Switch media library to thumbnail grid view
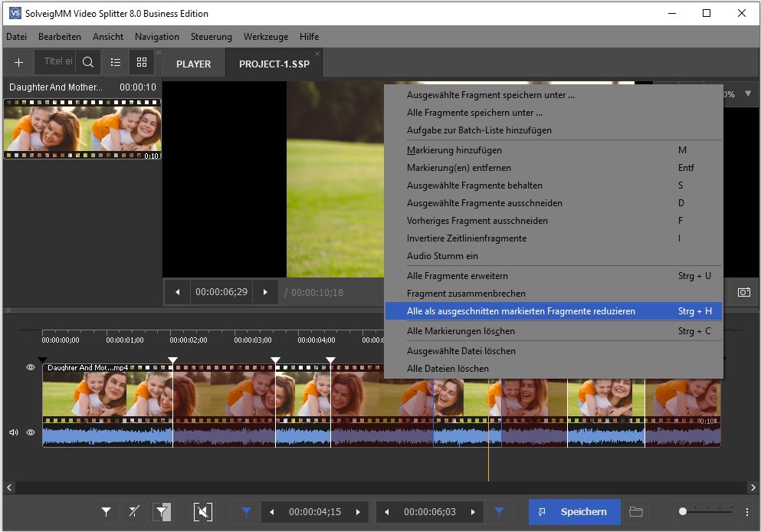The width and height of the screenshot is (761, 532). pyautogui.click(x=142, y=62)
